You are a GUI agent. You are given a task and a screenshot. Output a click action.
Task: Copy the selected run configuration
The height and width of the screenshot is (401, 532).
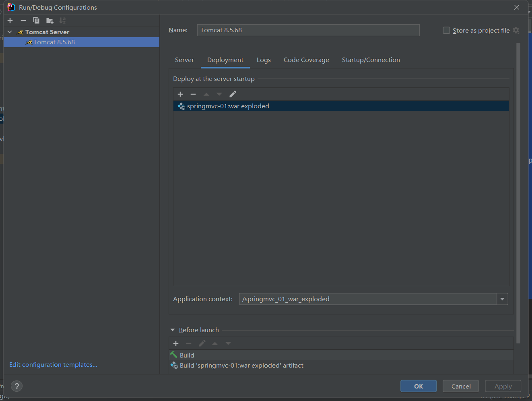(36, 21)
